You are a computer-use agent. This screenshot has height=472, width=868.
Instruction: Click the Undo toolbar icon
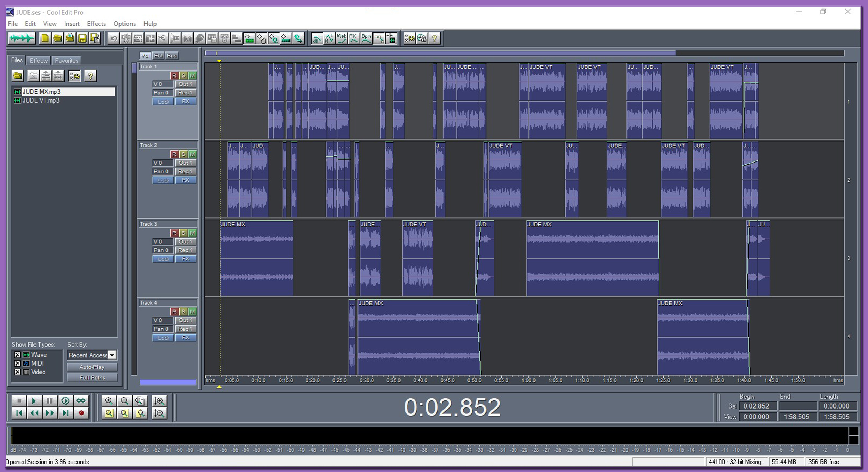click(113, 38)
